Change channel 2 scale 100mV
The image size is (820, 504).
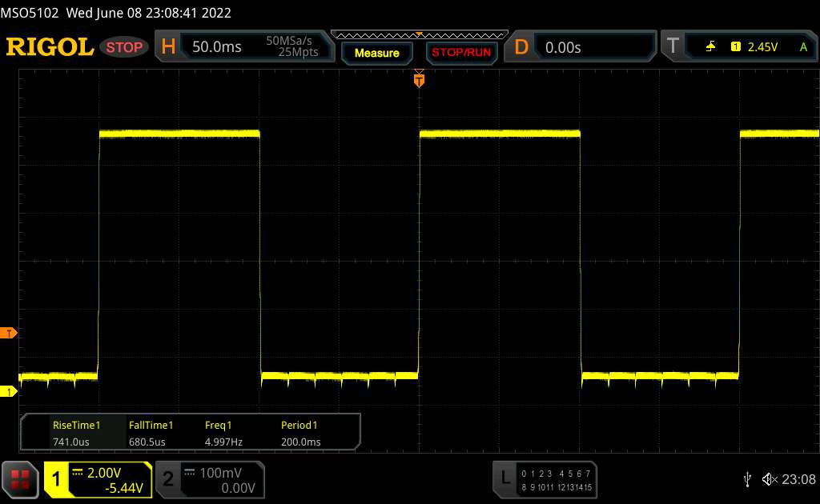[220, 473]
